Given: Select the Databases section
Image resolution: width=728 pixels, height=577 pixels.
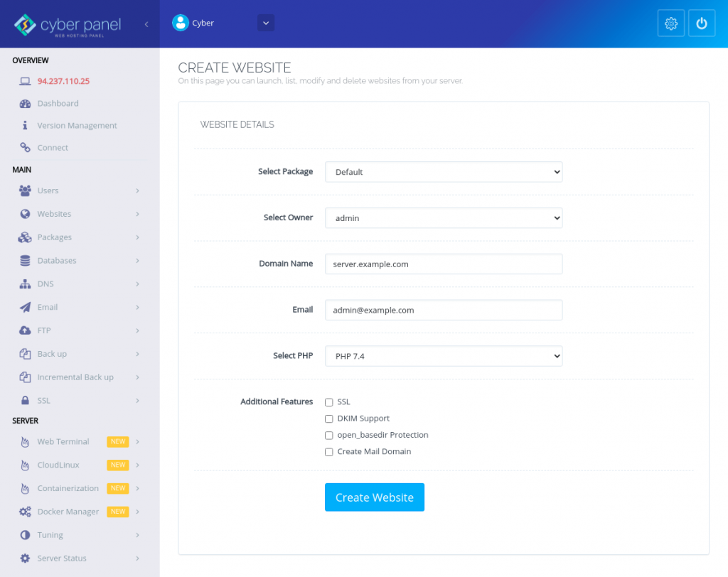Looking at the screenshot, I should tap(58, 260).
